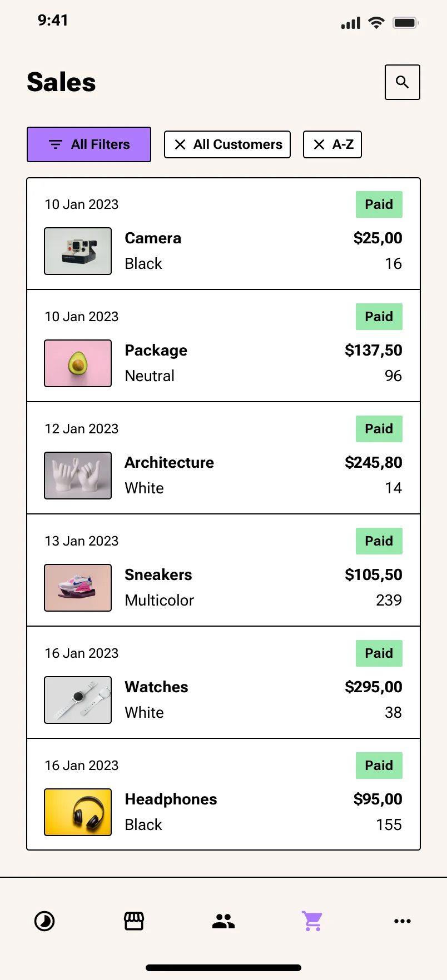Image resolution: width=447 pixels, height=980 pixels.
Task: Open the A-Z sort order selector
Action: click(332, 144)
